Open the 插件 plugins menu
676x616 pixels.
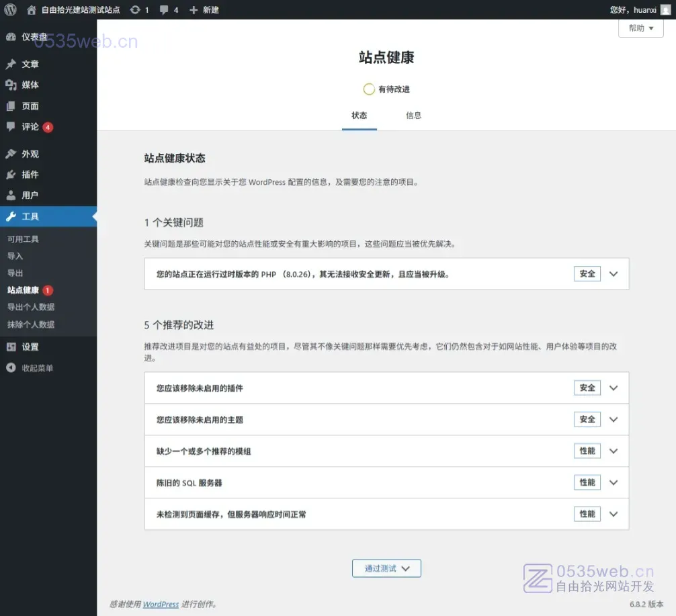tap(30, 175)
